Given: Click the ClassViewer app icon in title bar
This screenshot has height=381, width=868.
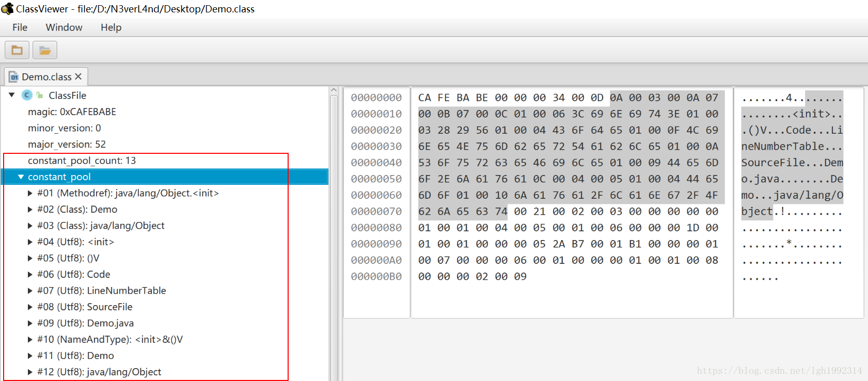Looking at the screenshot, I should click(7, 9).
